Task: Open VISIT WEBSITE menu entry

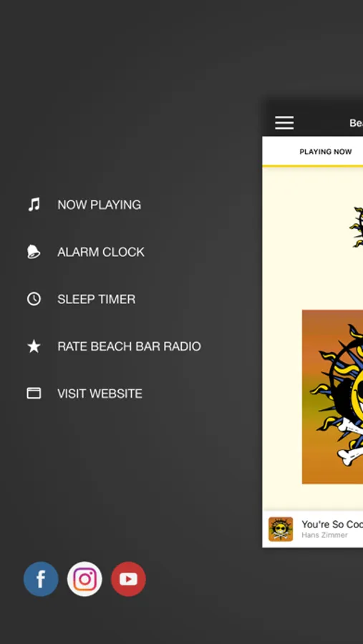Action: (100, 394)
